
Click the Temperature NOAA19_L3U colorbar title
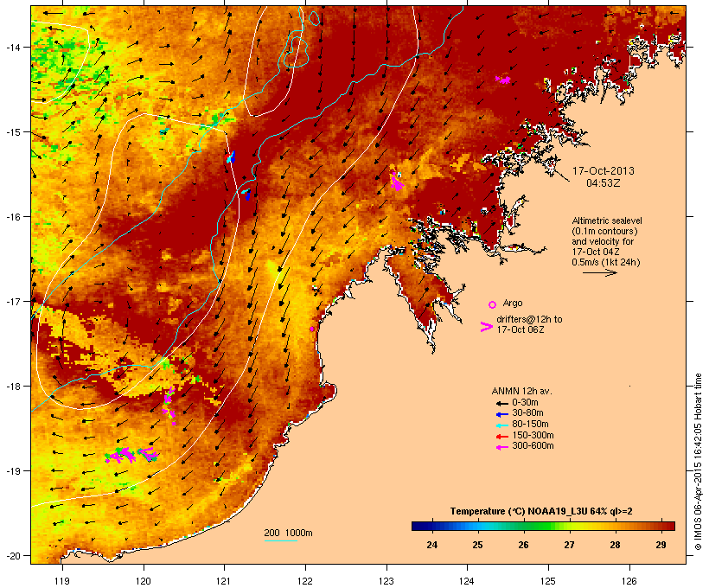point(541,512)
